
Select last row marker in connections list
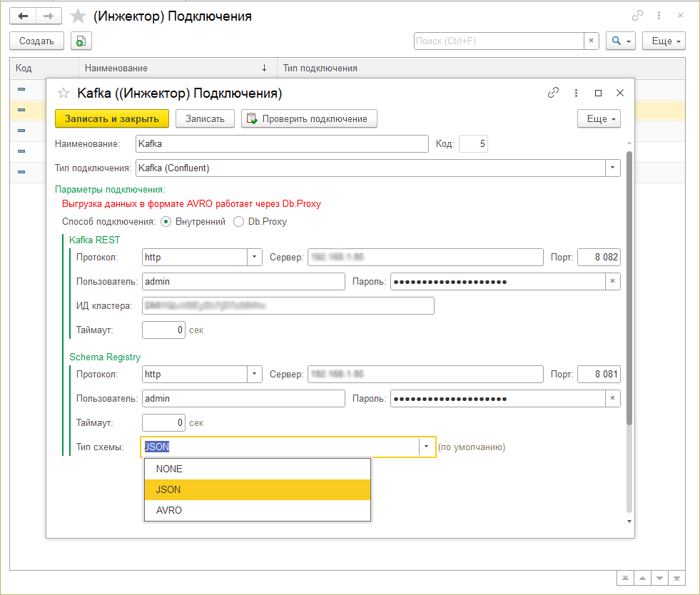point(21,172)
